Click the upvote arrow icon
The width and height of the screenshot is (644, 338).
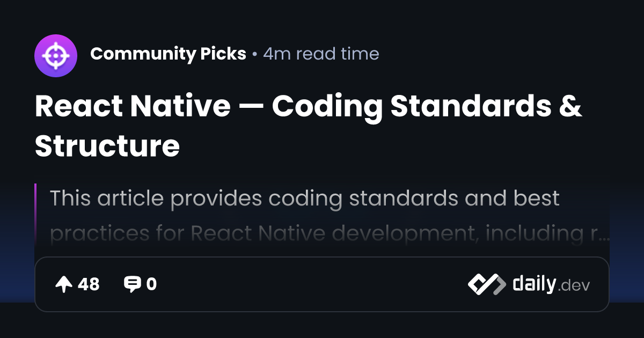(64, 284)
